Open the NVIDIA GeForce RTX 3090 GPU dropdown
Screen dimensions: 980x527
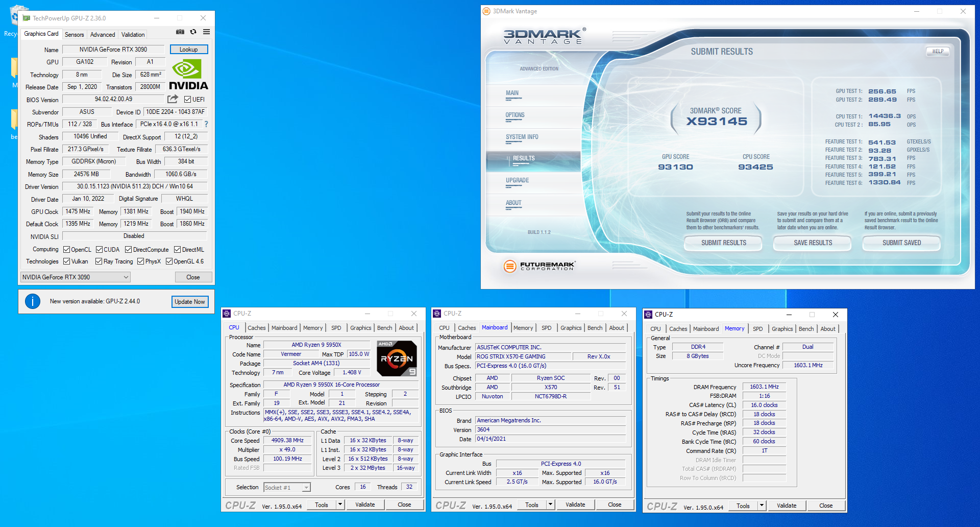(x=76, y=277)
